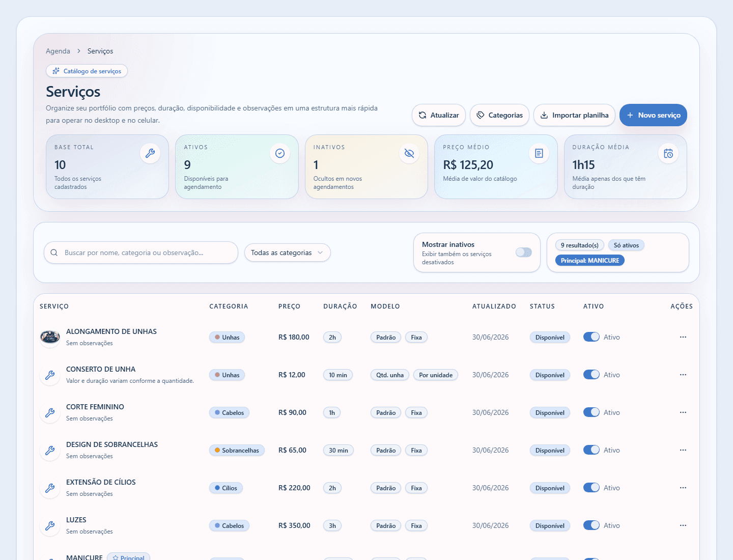Viewport: 733px width, 560px height.
Task: Open actions menu for Design de Sobrancelhas
Action: coord(683,450)
